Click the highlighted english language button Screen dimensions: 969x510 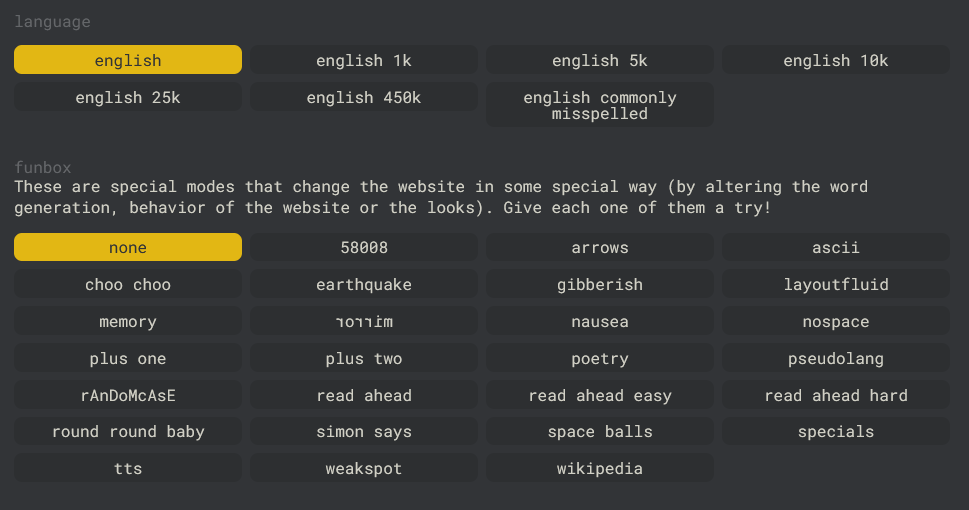[128, 60]
